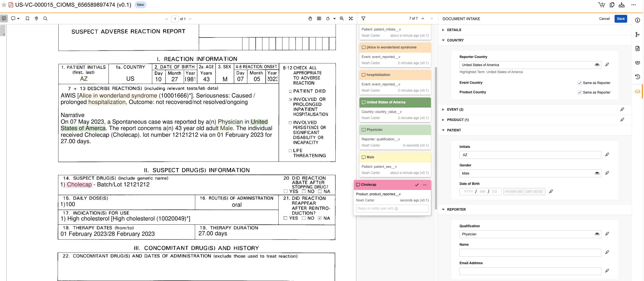Expand the DETAILS section
Screen dimensions: 644x281
tap(443, 30)
